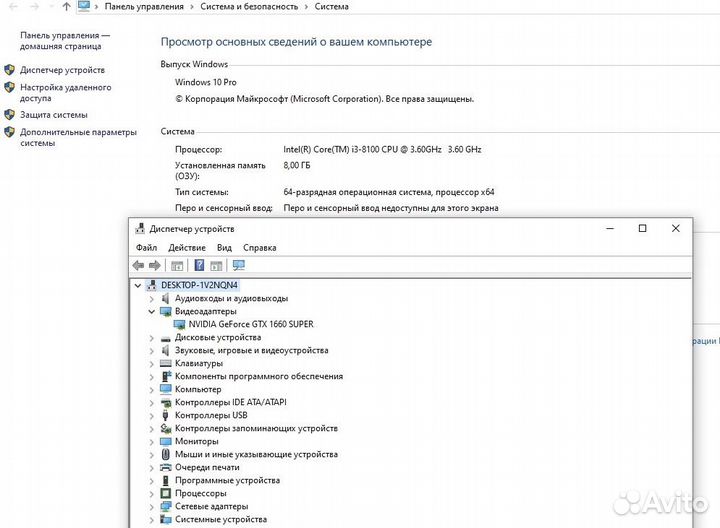Click the blue Help question mark toolbar icon

[199, 265]
